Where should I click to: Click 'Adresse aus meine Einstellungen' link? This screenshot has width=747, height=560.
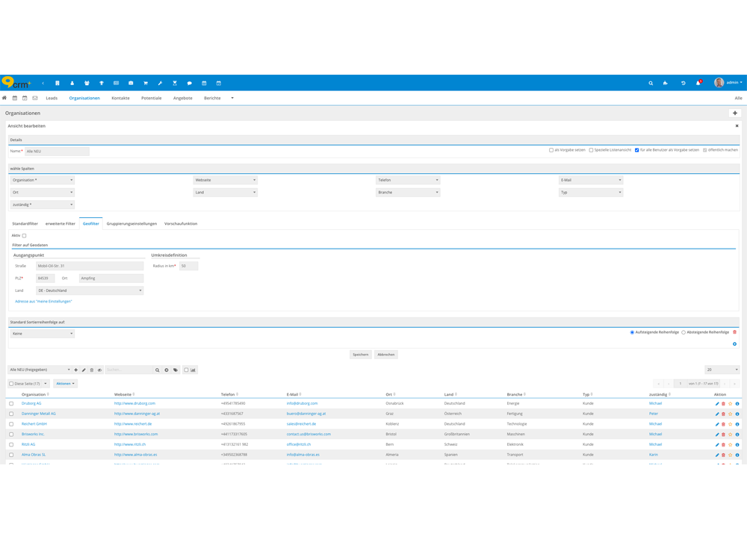(43, 302)
